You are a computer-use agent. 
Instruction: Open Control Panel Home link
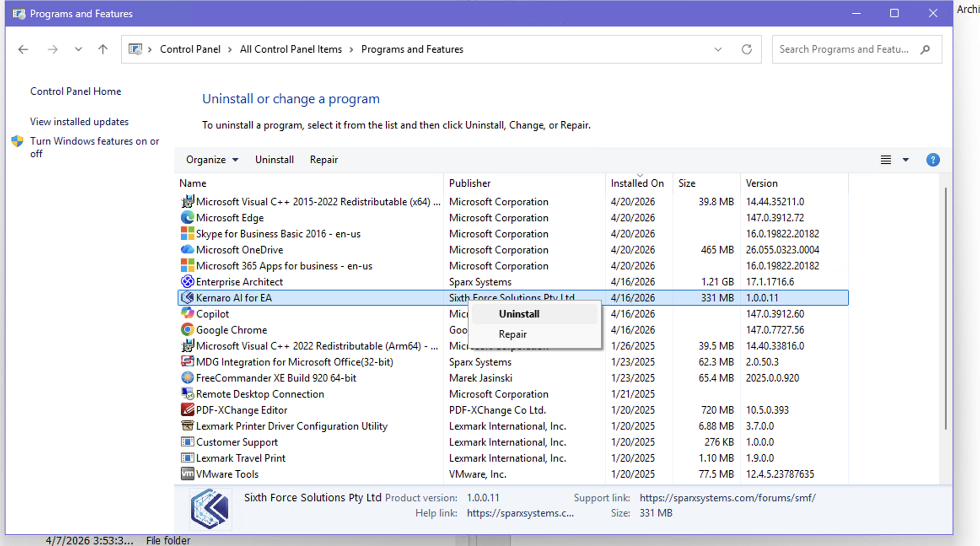coord(76,91)
